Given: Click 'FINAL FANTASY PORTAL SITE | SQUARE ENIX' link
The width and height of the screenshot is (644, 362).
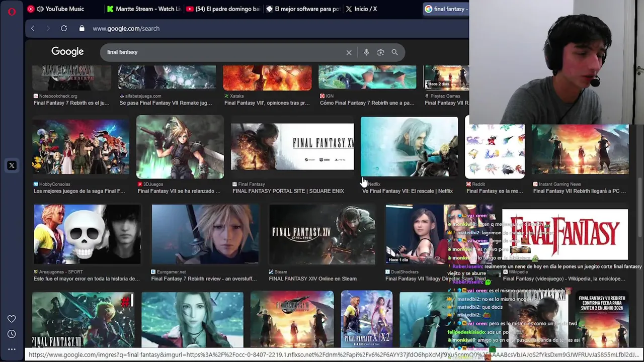Looking at the screenshot, I should 288,191.
